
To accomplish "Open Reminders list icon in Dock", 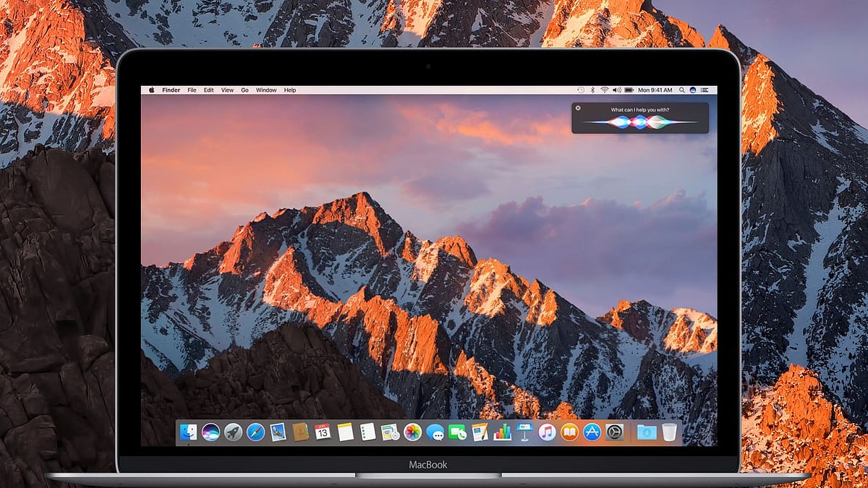I will [368, 432].
